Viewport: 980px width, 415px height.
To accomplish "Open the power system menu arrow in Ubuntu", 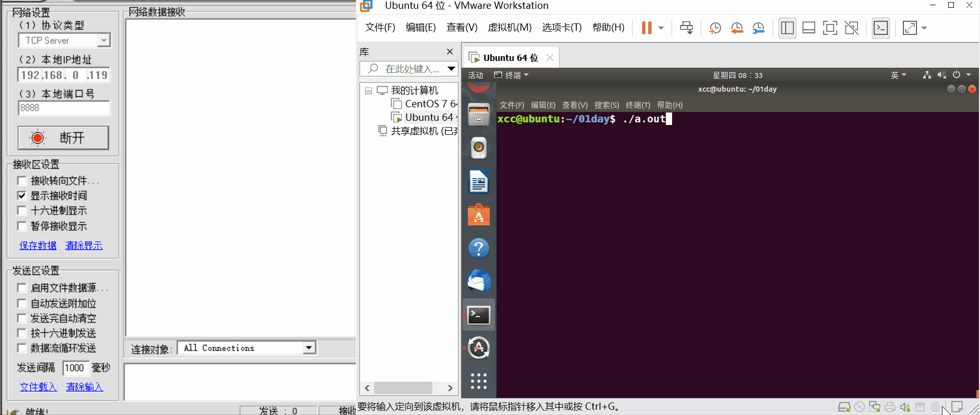I will [969, 75].
